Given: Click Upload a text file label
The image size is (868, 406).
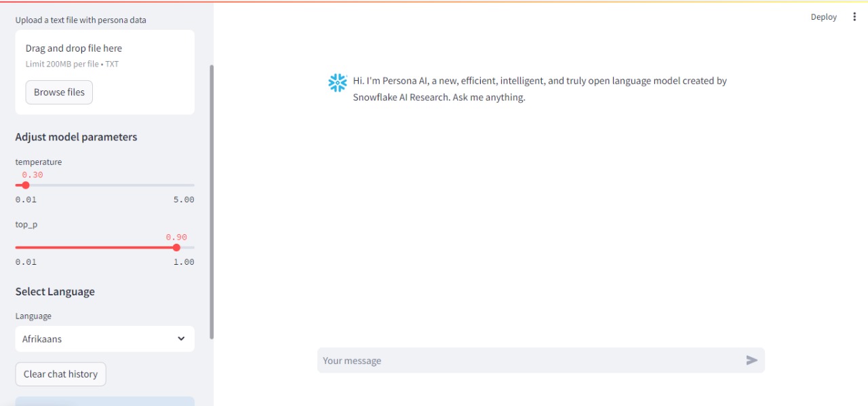Looking at the screenshot, I should [81, 20].
